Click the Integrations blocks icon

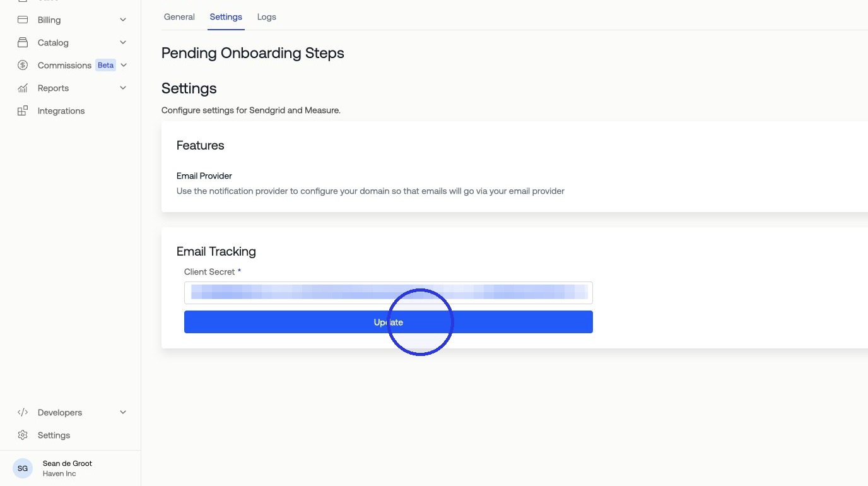(23, 110)
